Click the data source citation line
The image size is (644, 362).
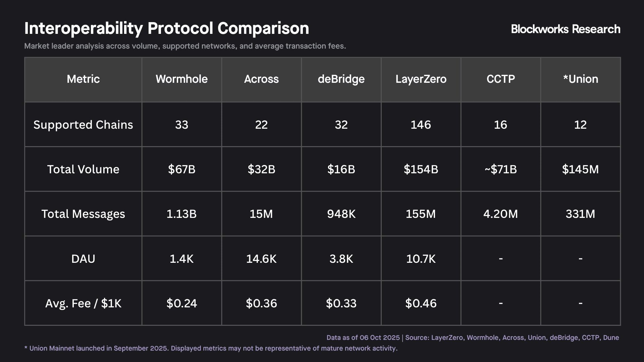point(473,338)
